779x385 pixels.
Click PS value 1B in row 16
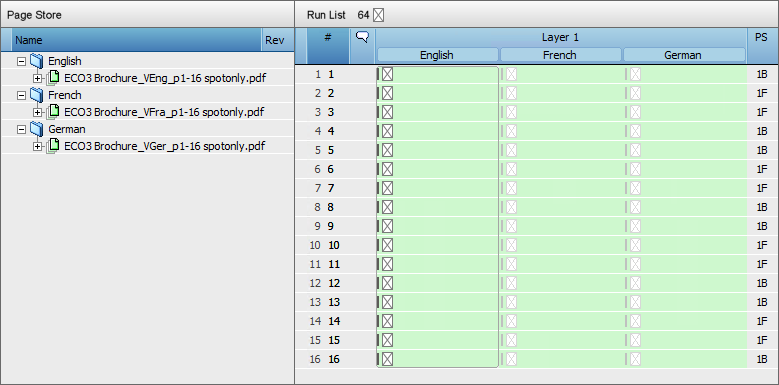tap(762, 359)
